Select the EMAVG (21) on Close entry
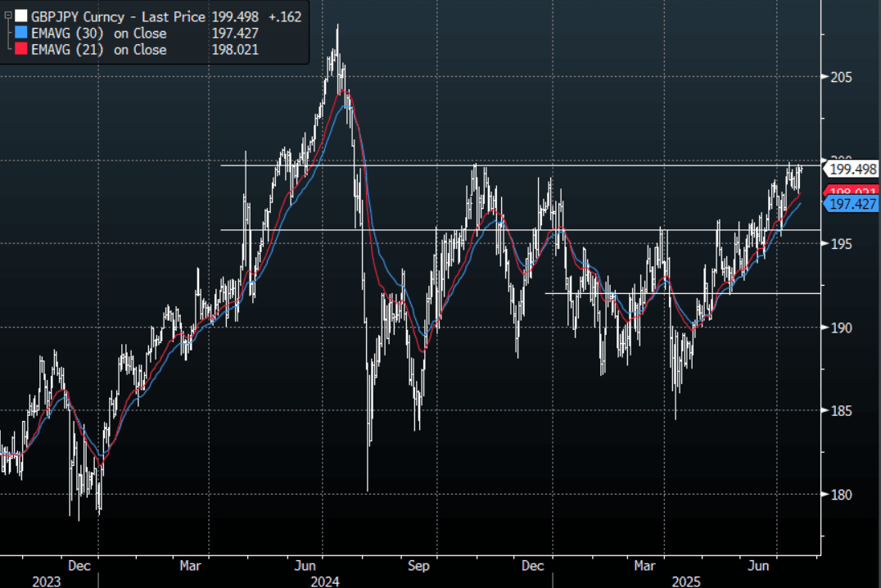Viewport: 881px width, 588px height. point(98,50)
